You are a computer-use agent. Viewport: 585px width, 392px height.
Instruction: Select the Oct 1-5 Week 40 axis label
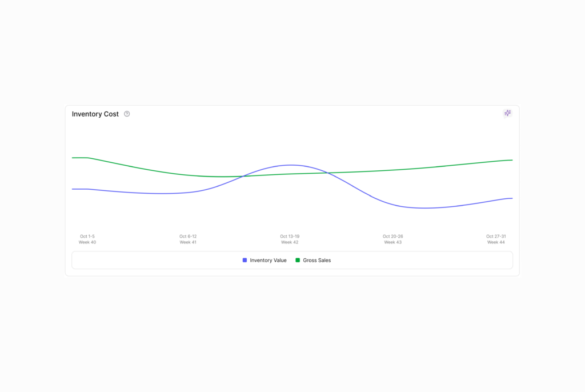87,239
